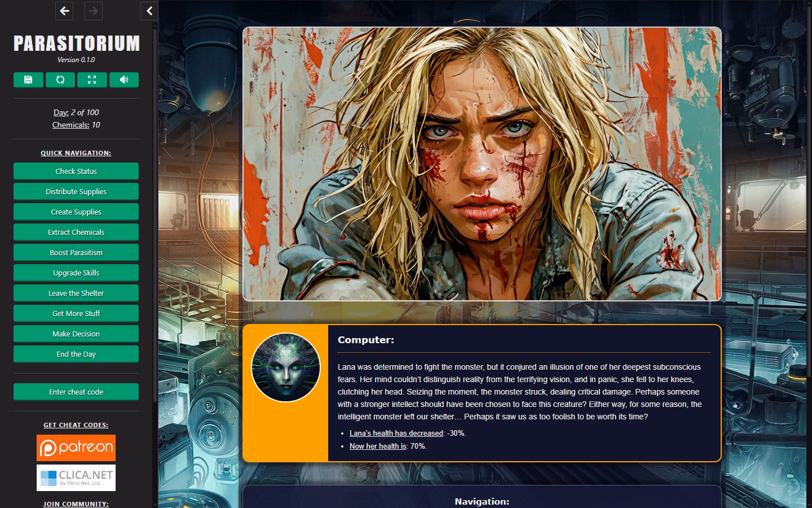Open the Check Status page

(76, 171)
